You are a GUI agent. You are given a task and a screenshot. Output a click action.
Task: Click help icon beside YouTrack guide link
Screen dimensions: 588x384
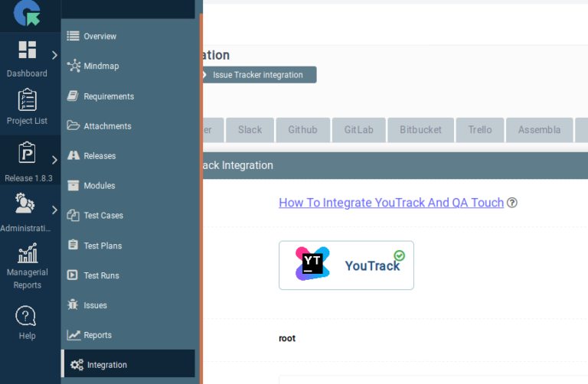point(512,203)
